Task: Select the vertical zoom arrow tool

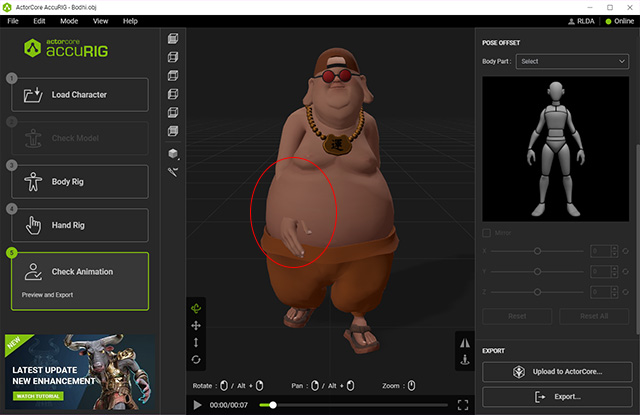Action: click(x=196, y=343)
